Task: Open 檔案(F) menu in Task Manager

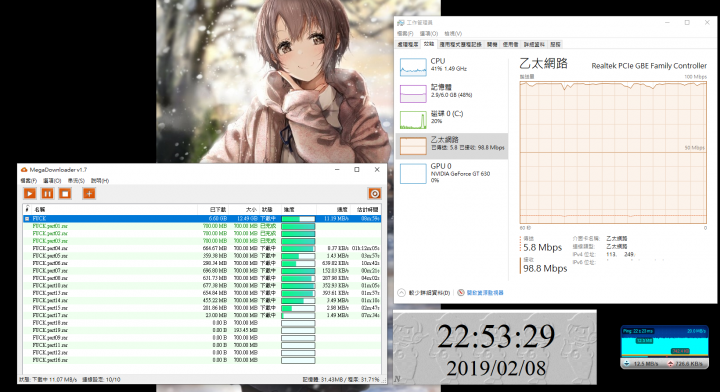Action: click(x=405, y=34)
